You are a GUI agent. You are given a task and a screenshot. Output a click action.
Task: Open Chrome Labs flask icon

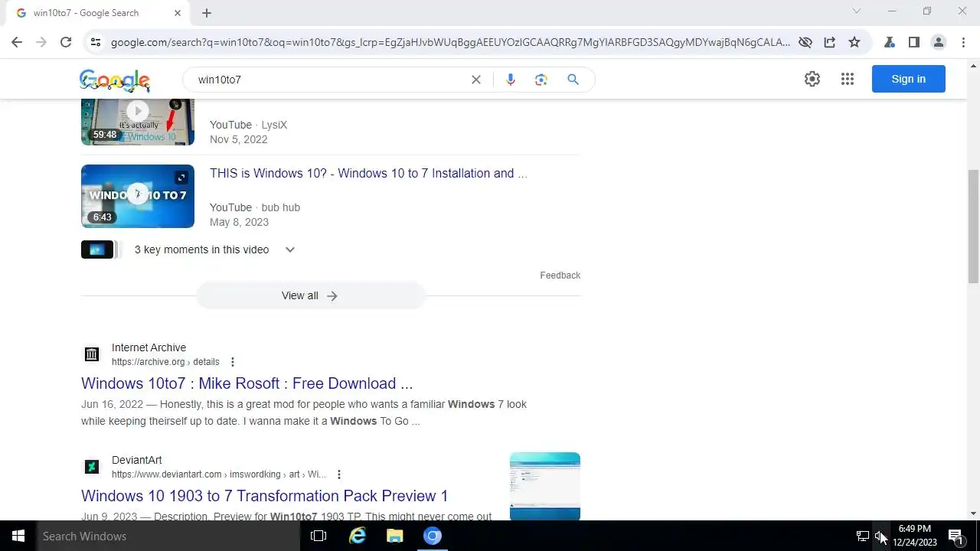[x=889, y=42]
